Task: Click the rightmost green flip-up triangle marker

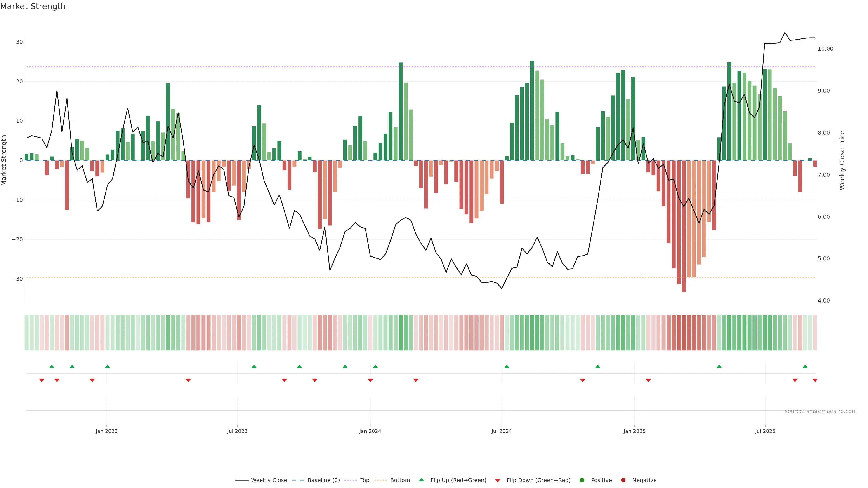Action: [x=805, y=366]
